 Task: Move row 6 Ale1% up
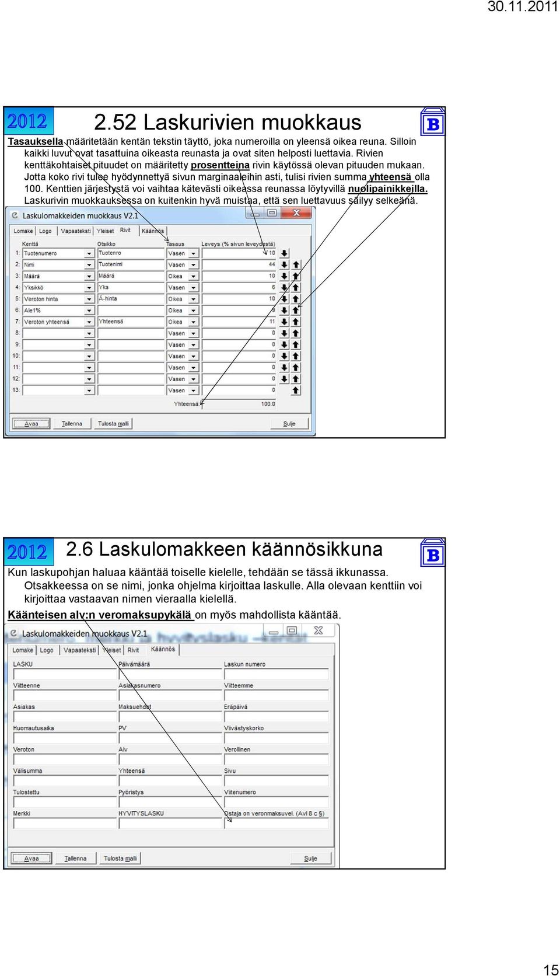pos(296,310)
